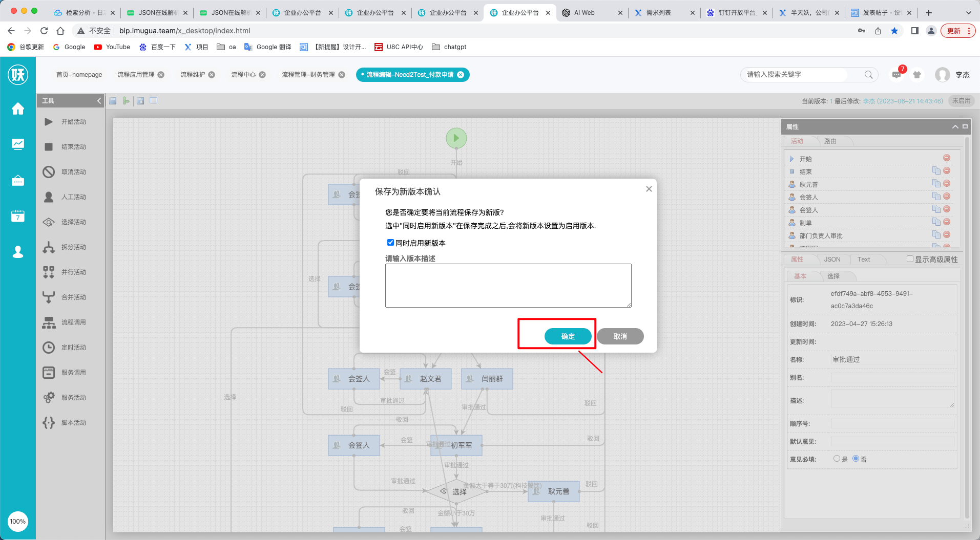Viewport: 980px width, 540px height.
Task: Click the floppy disk with page icon
Action: point(140,101)
